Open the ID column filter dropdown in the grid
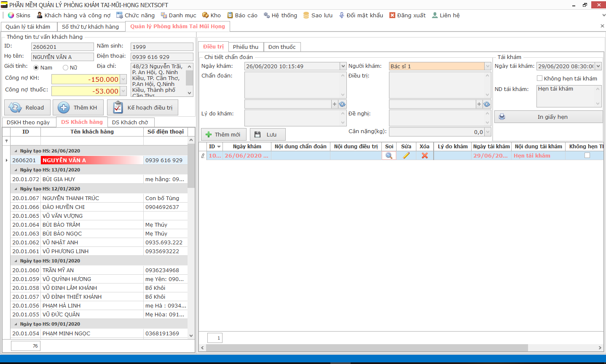Viewport: 606px width, 364px height. [219, 147]
